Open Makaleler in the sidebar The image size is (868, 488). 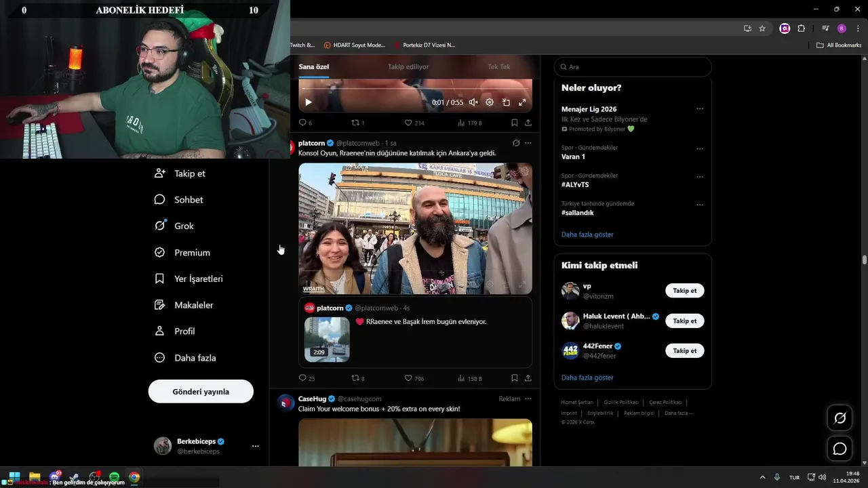click(x=184, y=305)
